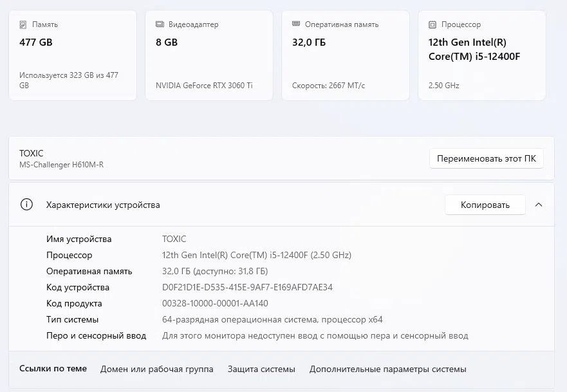Click the 2.50 GHz text in processor card
The image size is (567, 392).
[x=443, y=86]
